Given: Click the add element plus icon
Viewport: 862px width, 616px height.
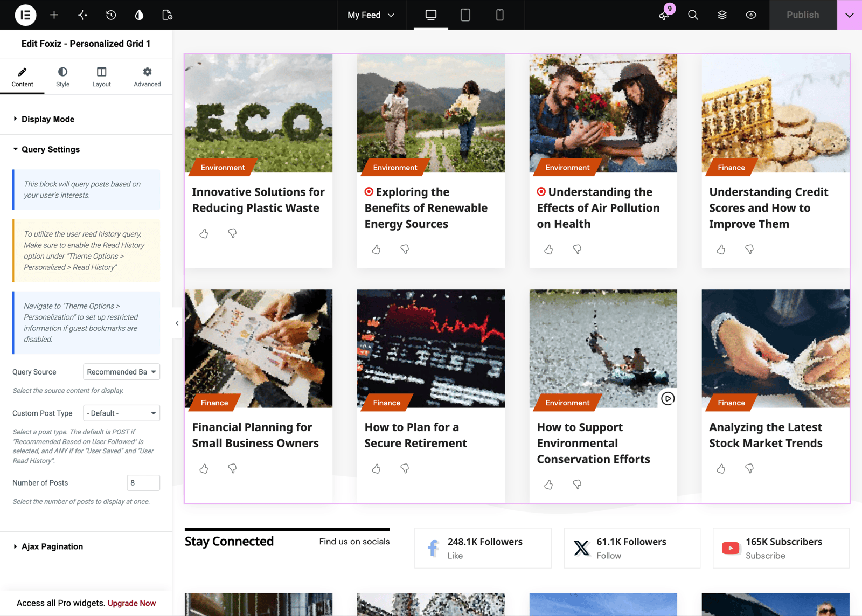Looking at the screenshot, I should pos(54,15).
